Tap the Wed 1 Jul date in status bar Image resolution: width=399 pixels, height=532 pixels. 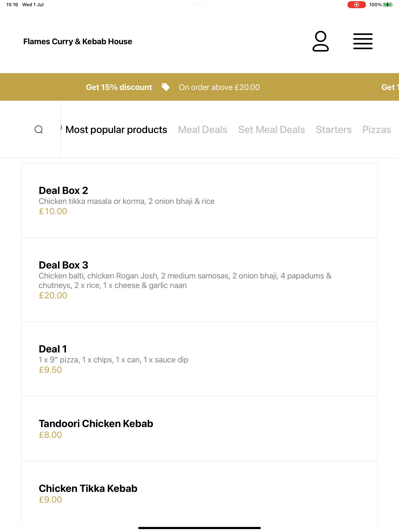[x=33, y=4]
